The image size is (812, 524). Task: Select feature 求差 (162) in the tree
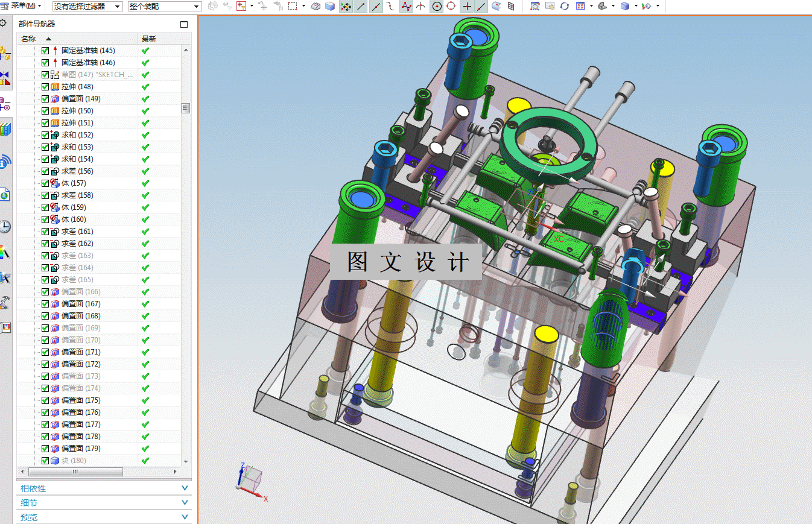pos(77,244)
